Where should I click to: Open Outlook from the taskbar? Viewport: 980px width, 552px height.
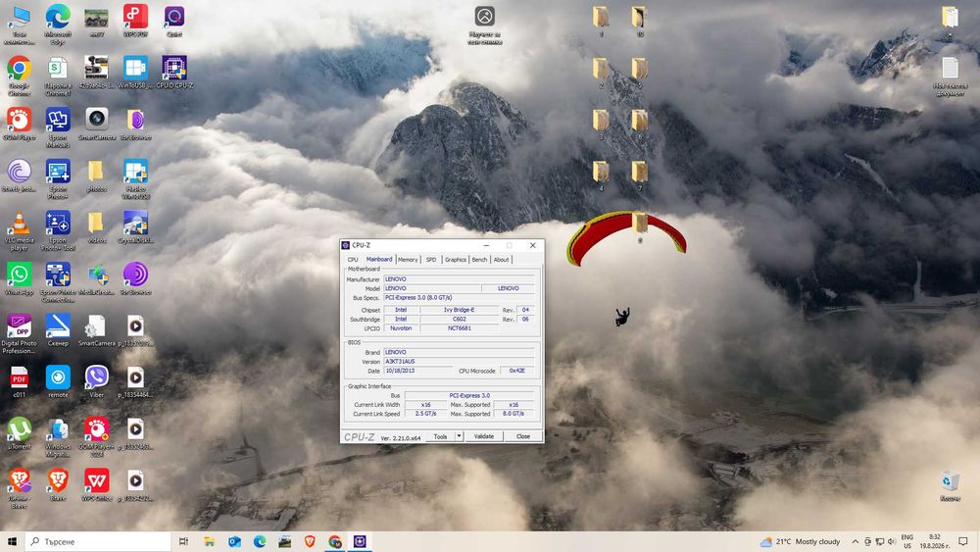pos(234,541)
